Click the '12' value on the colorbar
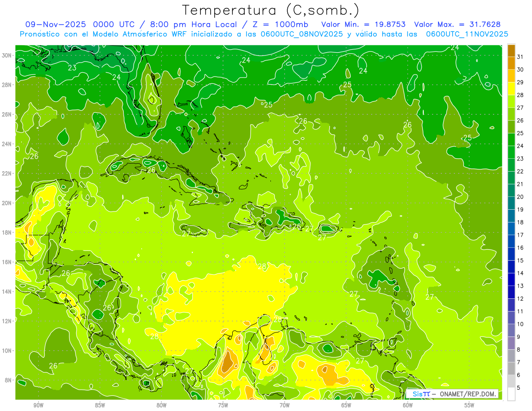Image resolution: width=532 pixels, height=411 pixels. coord(520,299)
